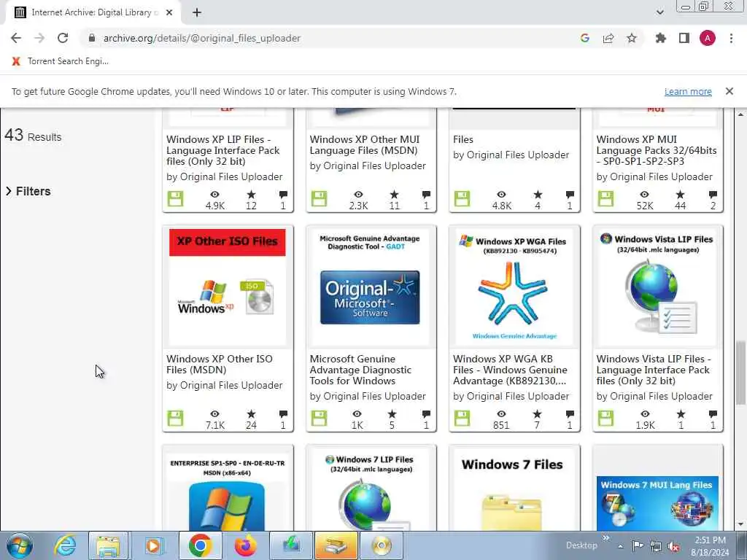Click software floppy icon on Genuine Advantage card

pos(319,418)
